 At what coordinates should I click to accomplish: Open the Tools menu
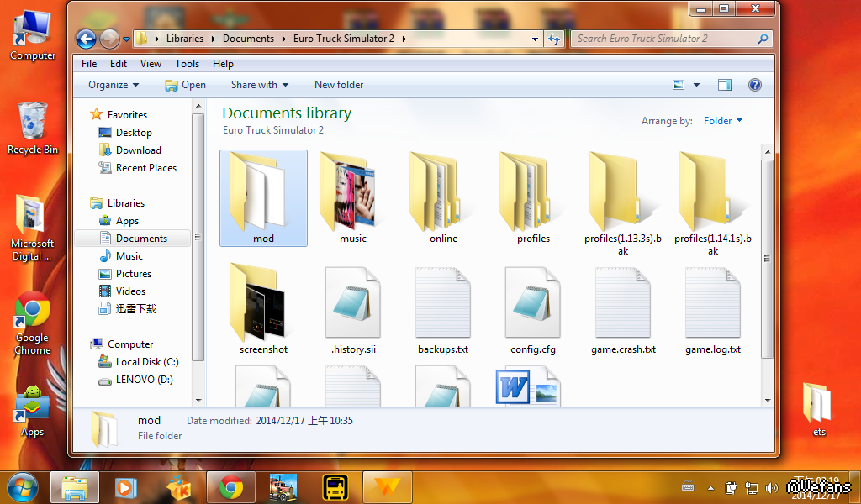point(187,64)
